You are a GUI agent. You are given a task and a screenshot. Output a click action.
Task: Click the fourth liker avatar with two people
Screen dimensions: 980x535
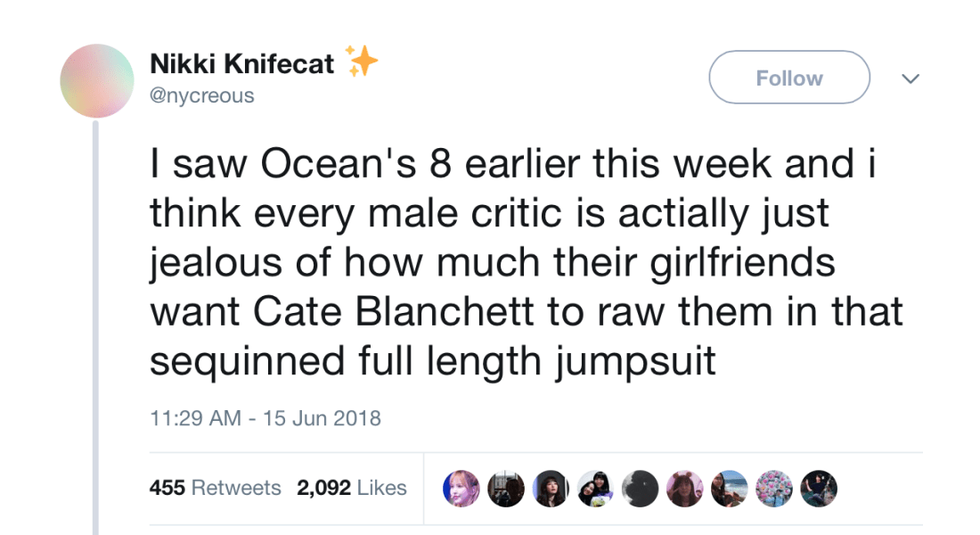pyautogui.click(x=595, y=489)
